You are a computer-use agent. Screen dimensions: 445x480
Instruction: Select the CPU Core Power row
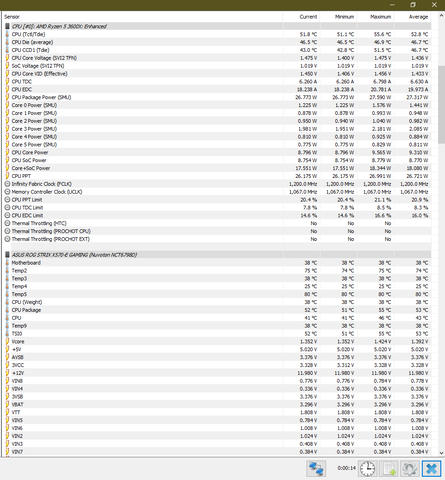pos(218,152)
